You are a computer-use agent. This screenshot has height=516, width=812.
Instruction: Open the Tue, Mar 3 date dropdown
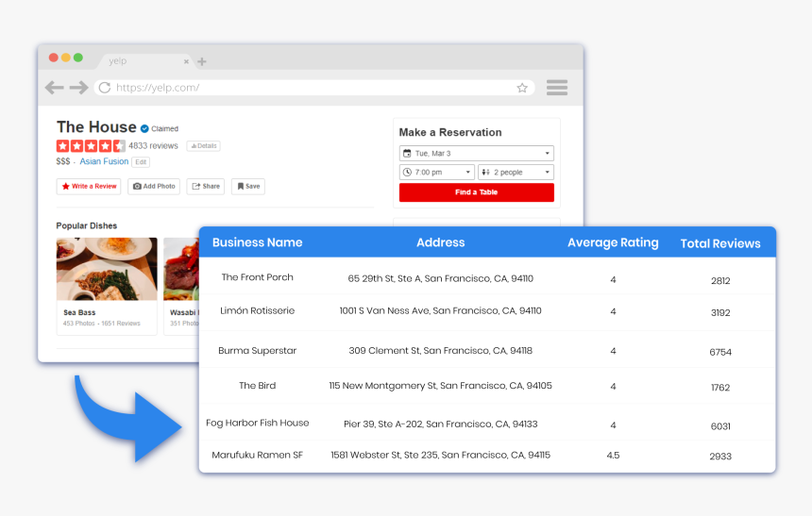(x=477, y=153)
